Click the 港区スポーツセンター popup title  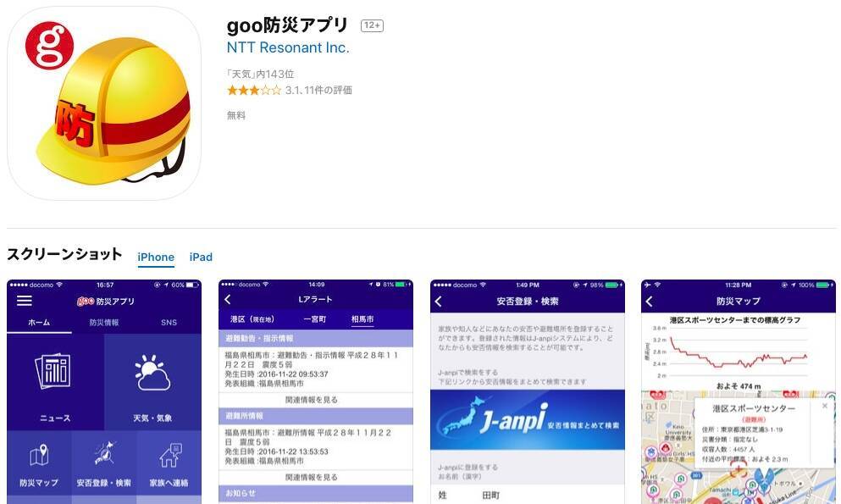754,408
